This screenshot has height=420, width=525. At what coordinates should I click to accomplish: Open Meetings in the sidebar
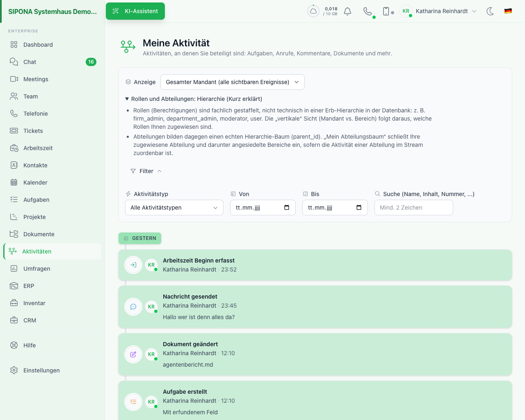[52, 79]
